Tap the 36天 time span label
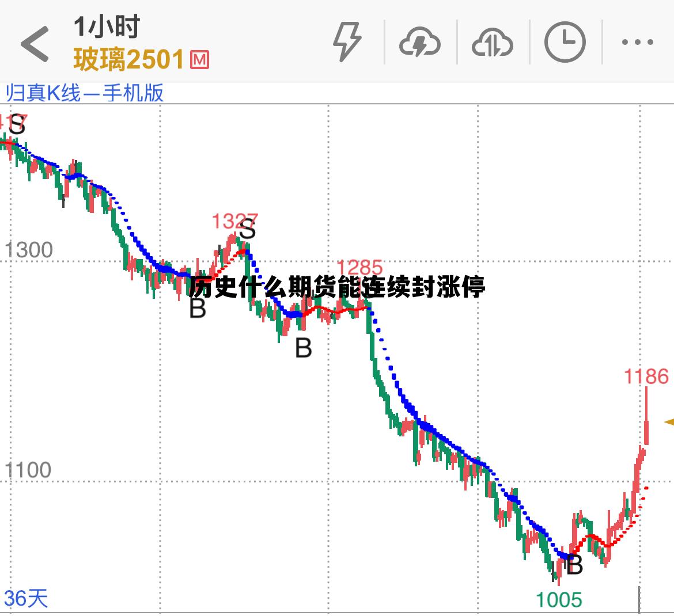Viewport: 674px width, 616px height. click(x=26, y=598)
